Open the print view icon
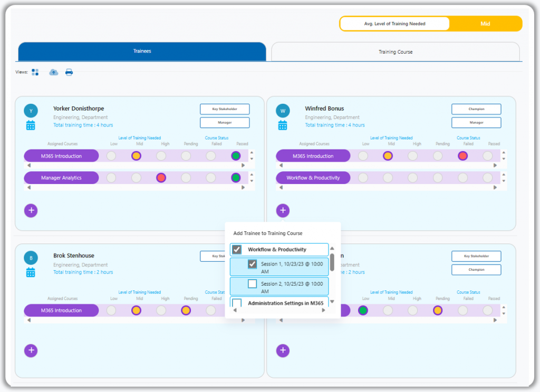The image size is (540, 392). pos(69,72)
